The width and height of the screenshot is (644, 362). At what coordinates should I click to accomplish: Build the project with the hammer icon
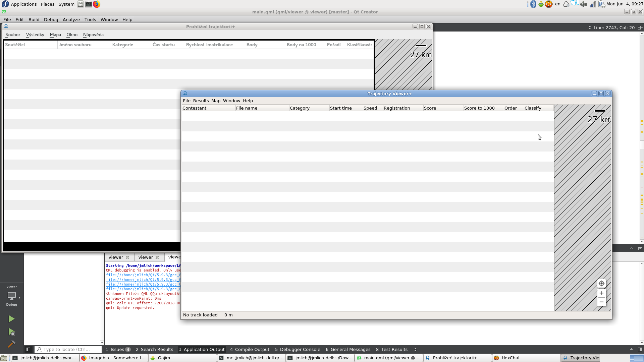coord(11,344)
